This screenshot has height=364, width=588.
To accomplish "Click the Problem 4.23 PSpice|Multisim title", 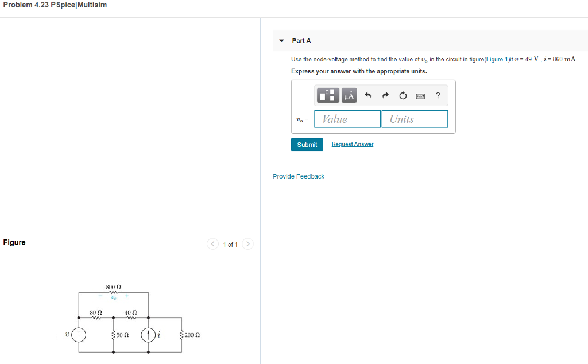I will 55,5.
